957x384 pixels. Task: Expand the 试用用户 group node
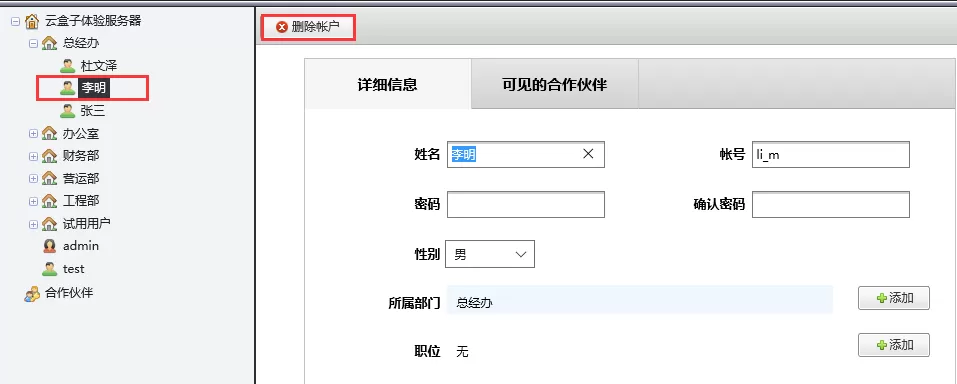click(33, 224)
